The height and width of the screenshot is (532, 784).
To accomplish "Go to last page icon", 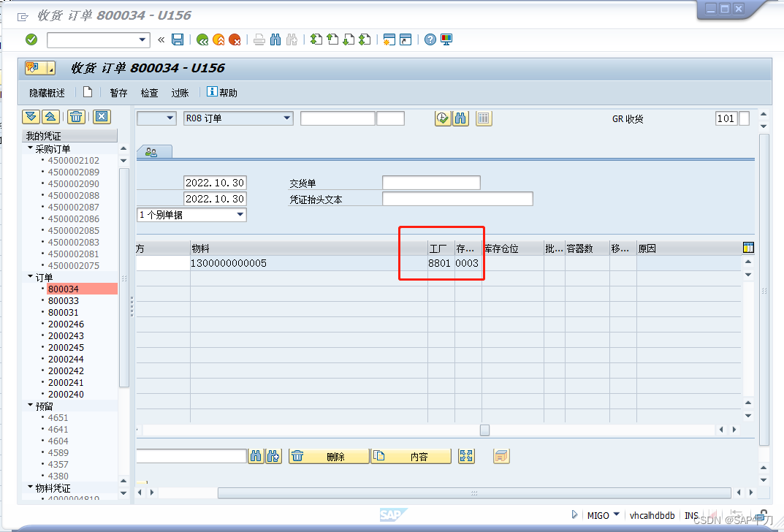I will point(365,39).
